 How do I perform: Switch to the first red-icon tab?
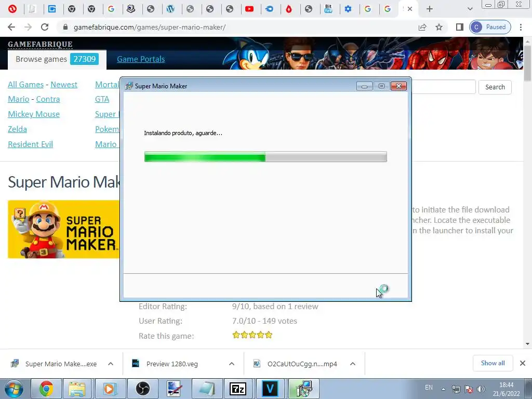tap(12, 9)
